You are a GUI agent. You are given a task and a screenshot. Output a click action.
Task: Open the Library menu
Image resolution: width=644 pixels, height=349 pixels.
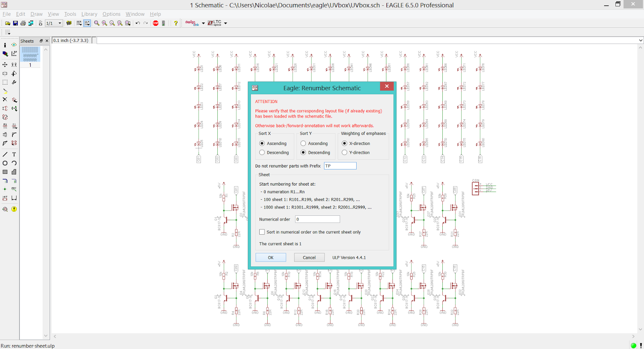(89, 14)
